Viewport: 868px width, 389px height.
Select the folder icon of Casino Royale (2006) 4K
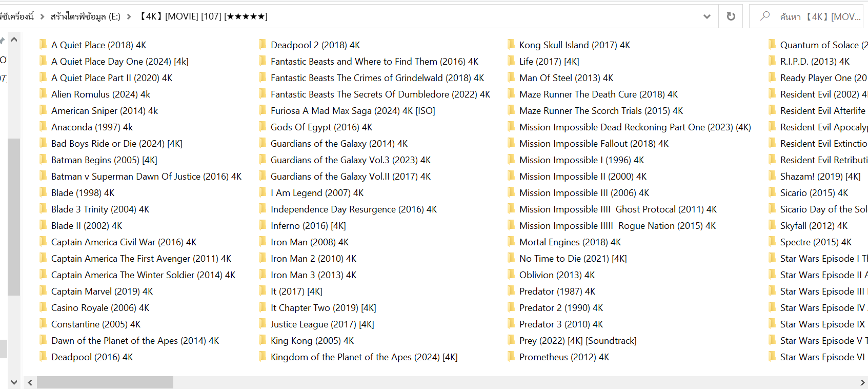(x=43, y=307)
